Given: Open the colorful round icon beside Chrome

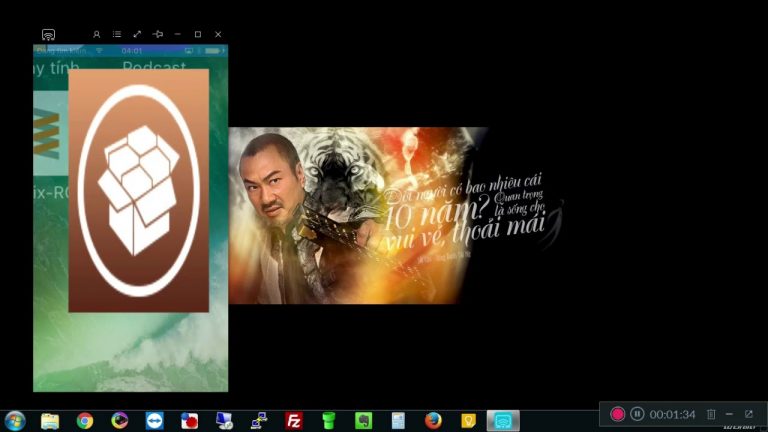Looking at the screenshot, I should pyautogui.click(x=120, y=421).
